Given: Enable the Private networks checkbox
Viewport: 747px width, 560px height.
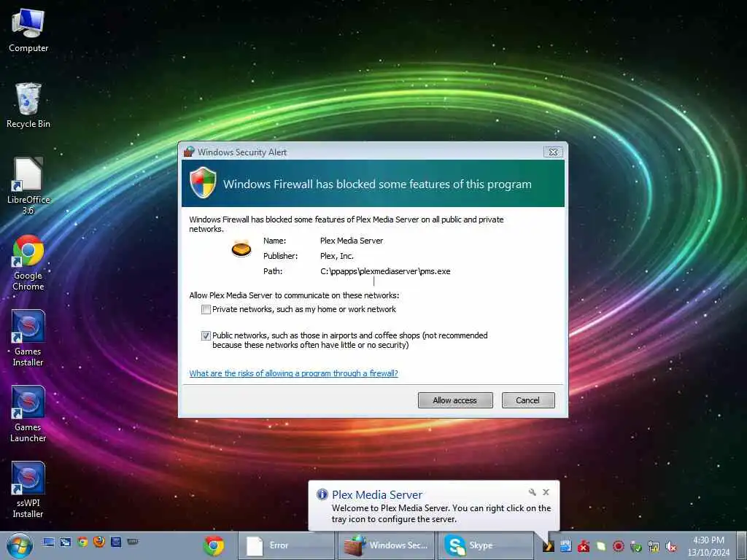Looking at the screenshot, I should tap(206, 309).
